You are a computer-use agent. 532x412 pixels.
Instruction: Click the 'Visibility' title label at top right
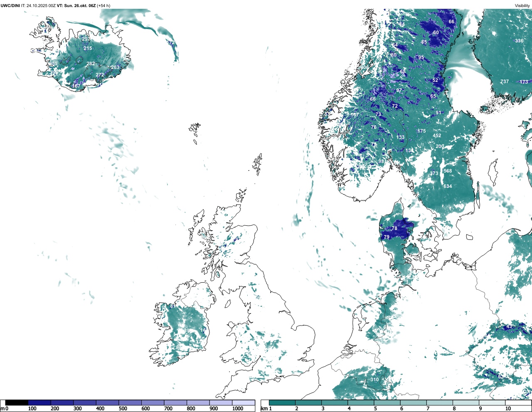(522, 5)
